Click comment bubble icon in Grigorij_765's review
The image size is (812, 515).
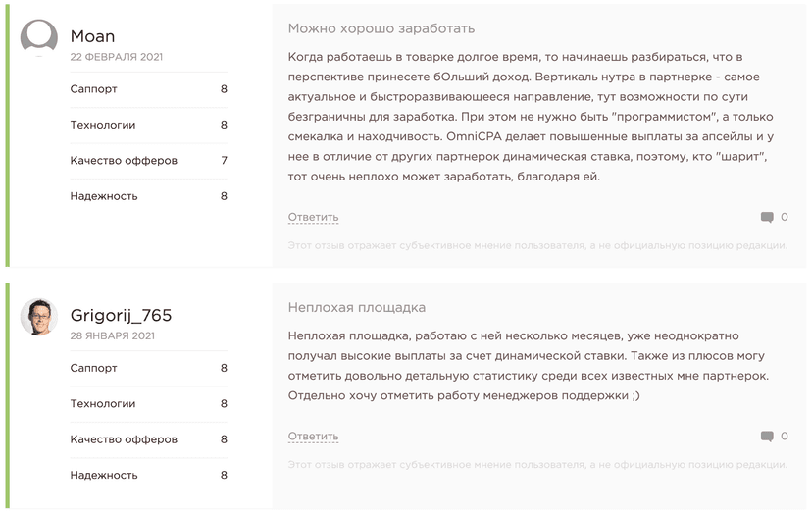[767, 437]
